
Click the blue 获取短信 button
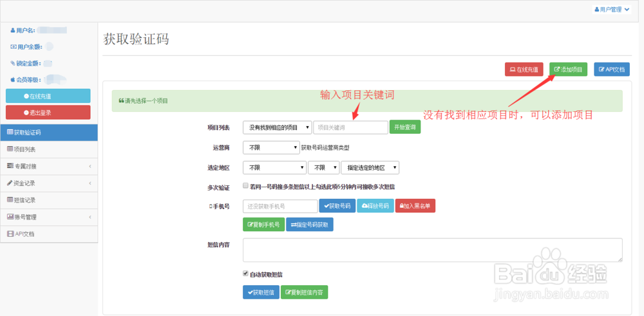(x=261, y=293)
